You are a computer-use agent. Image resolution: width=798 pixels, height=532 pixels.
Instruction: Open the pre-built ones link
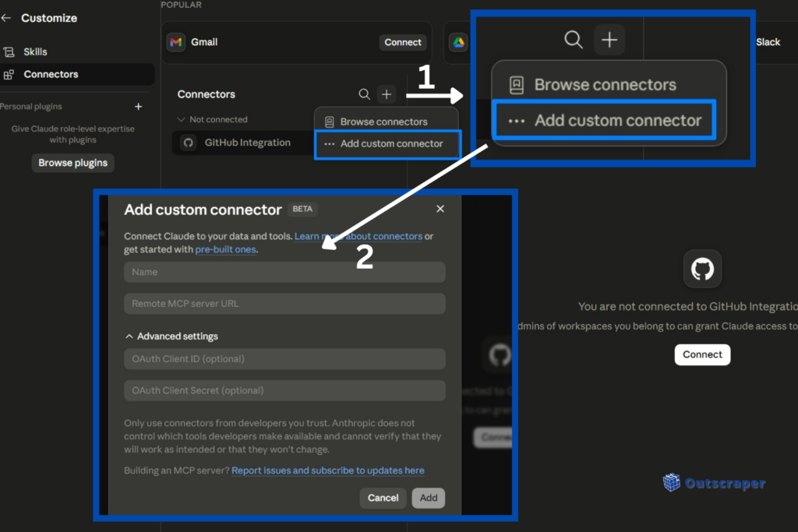(x=225, y=250)
